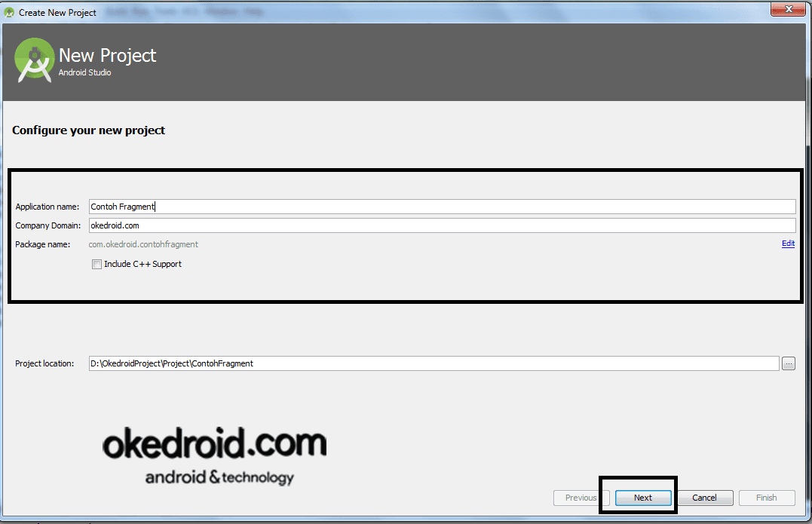This screenshot has height=524, width=812.
Task: Click the Edit link for package name
Action: click(x=788, y=244)
